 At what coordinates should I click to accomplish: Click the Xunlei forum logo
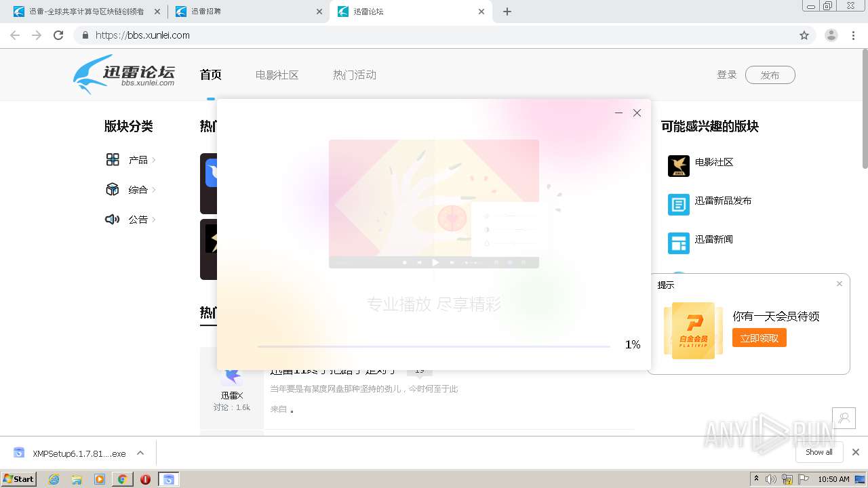point(124,75)
